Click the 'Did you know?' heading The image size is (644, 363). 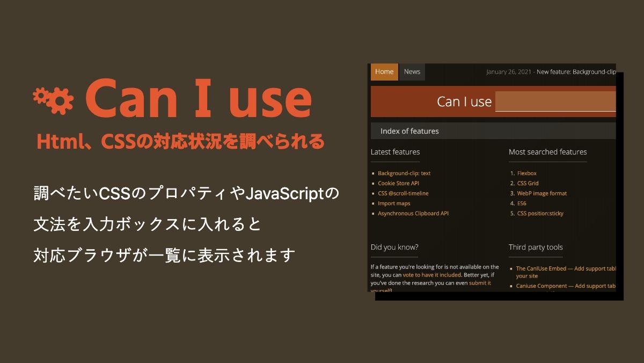click(x=394, y=247)
